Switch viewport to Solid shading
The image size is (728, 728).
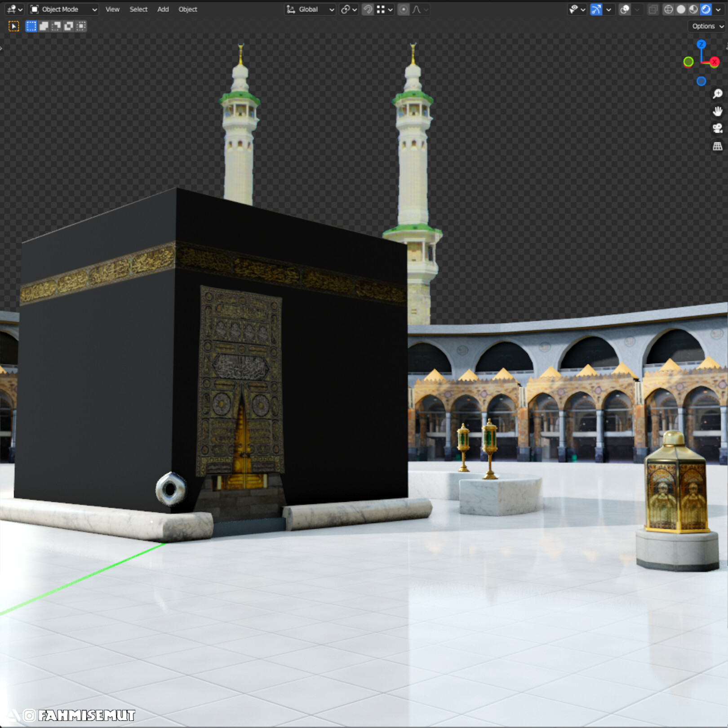pos(681,9)
